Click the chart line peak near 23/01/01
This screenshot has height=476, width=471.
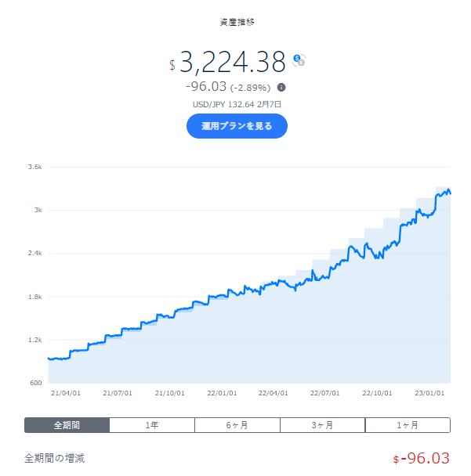click(448, 190)
